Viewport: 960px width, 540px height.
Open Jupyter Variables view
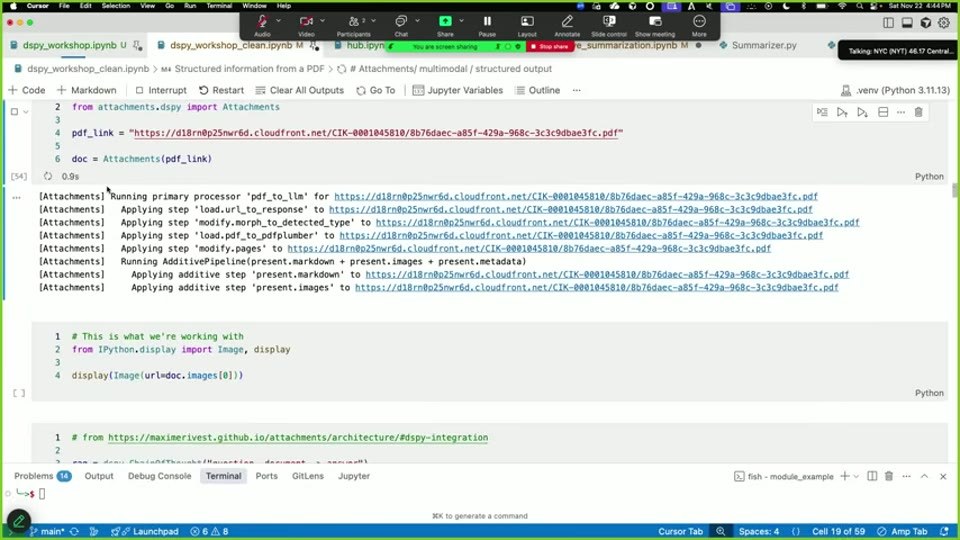(457, 90)
